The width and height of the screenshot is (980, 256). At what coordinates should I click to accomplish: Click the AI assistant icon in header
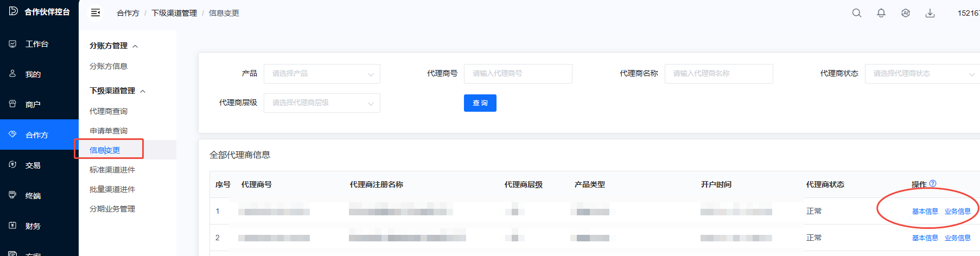(905, 13)
